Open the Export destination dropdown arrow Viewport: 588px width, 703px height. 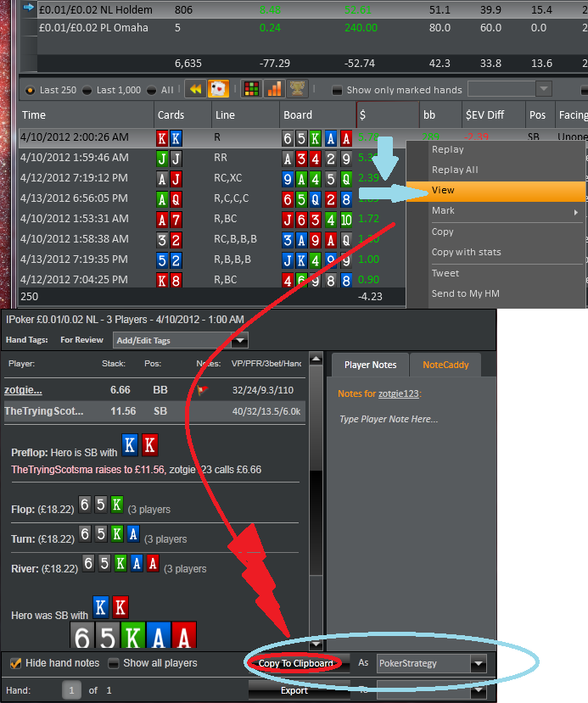click(x=478, y=691)
